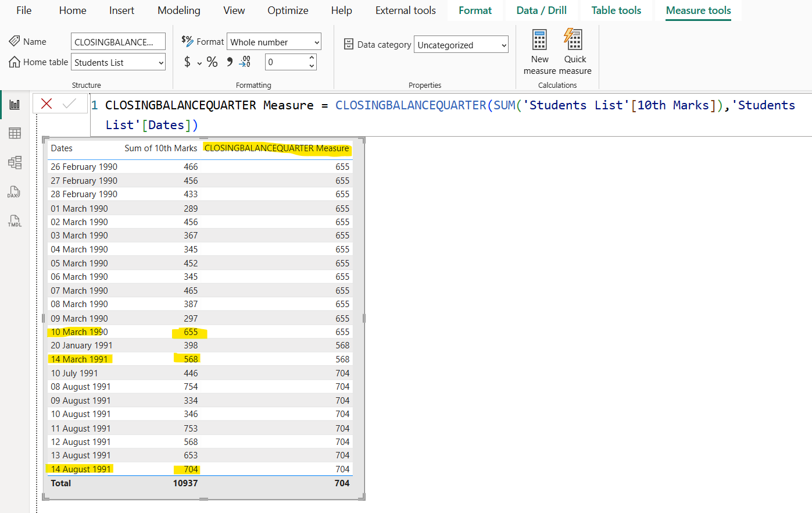
Task: Select the Report view icon
Action: pos(15,104)
